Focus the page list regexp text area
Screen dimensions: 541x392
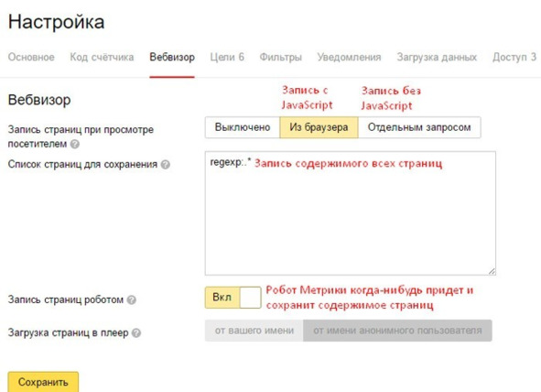pyautogui.click(x=351, y=213)
